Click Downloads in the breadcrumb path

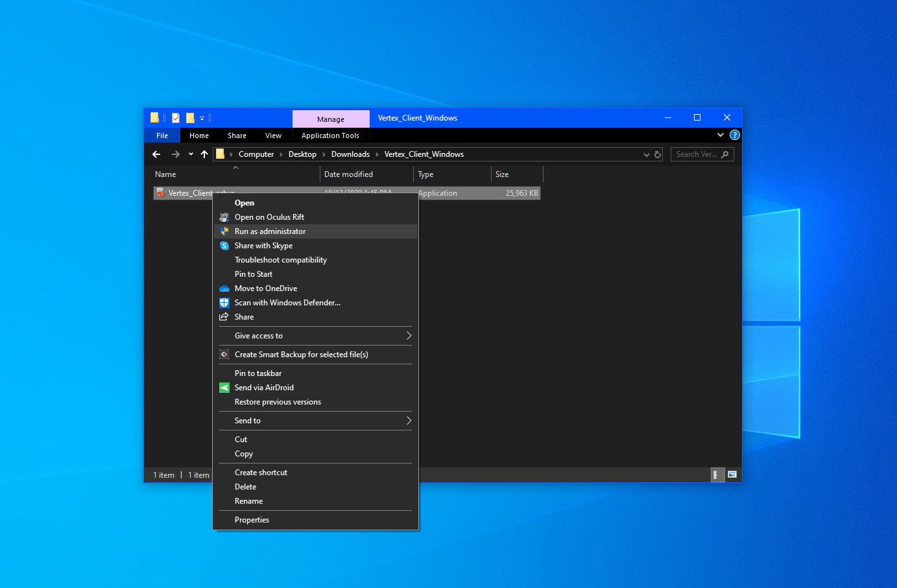[350, 154]
